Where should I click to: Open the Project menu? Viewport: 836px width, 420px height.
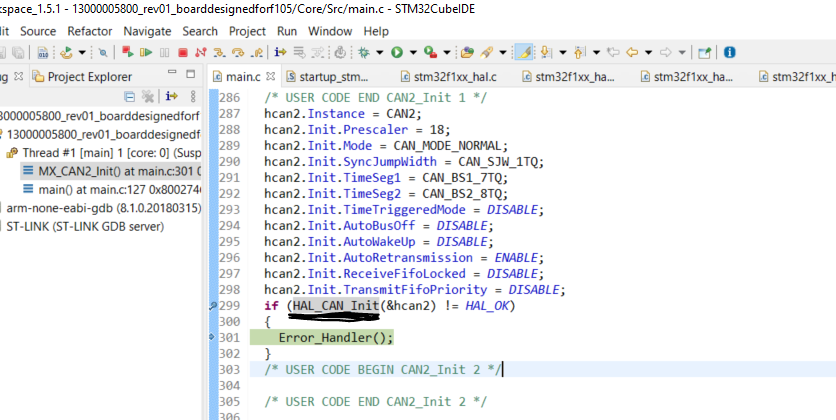click(247, 31)
